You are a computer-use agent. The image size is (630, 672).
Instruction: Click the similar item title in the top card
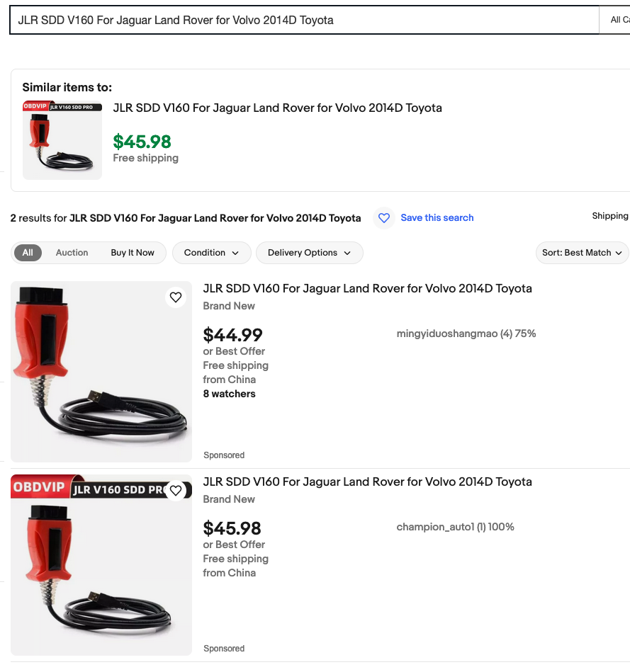pos(277,108)
